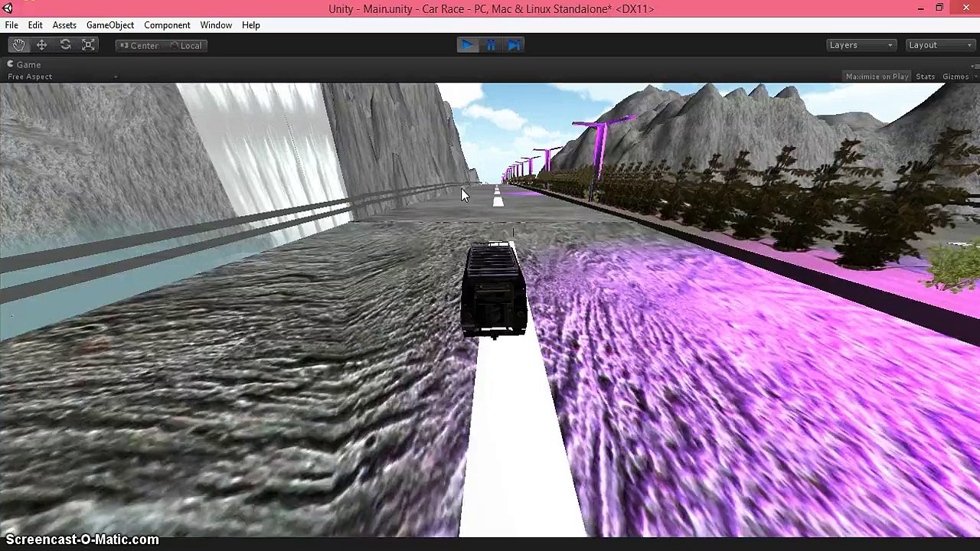Open the Gizmos dropdown

tap(957, 77)
